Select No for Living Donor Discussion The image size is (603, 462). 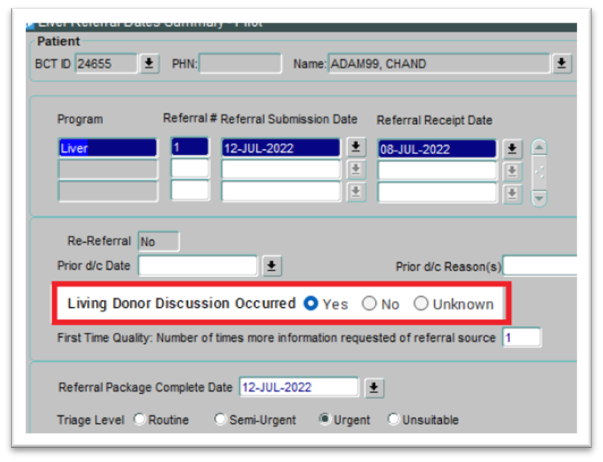coord(369,304)
